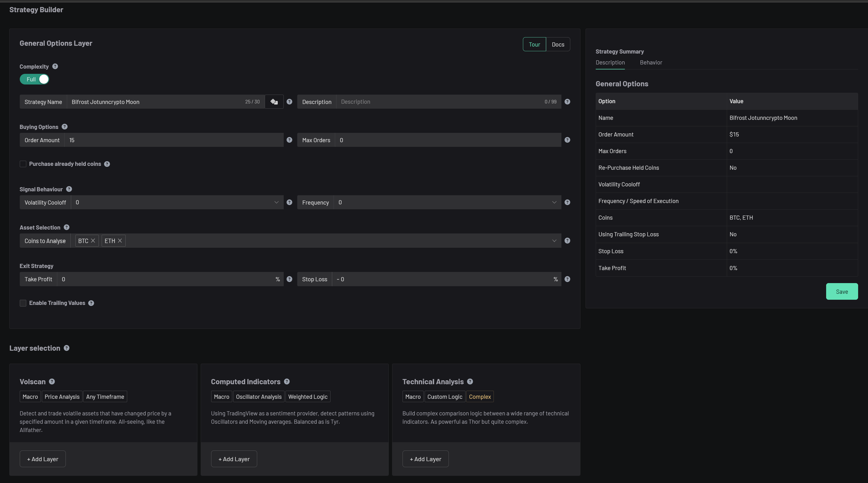Image resolution: width=868 pixels, height=483 pixels.
Task: Select the Description summary tab
Action: coord(610,63)
